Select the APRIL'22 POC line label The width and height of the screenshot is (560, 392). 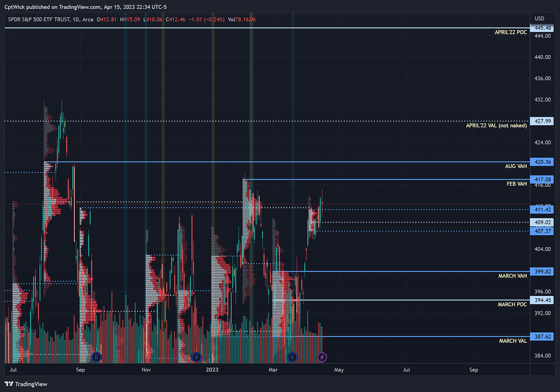(x=511, y=32)
